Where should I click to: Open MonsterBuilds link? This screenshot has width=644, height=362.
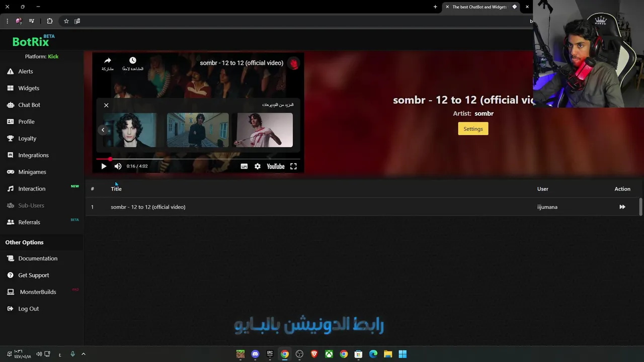point(38,292)
